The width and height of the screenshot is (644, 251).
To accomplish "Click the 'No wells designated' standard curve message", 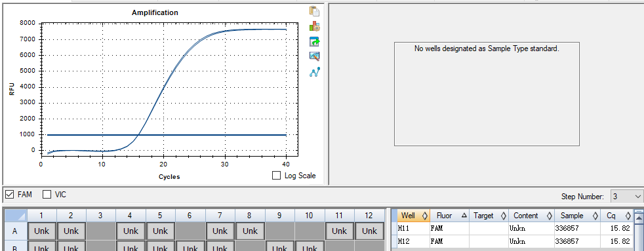I will click(487, 48).
